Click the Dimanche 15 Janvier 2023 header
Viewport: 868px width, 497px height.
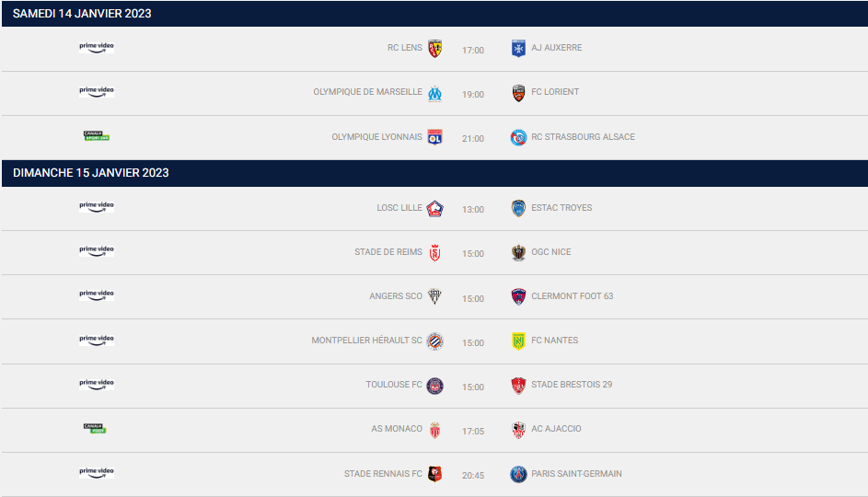(x=91, y=173)
